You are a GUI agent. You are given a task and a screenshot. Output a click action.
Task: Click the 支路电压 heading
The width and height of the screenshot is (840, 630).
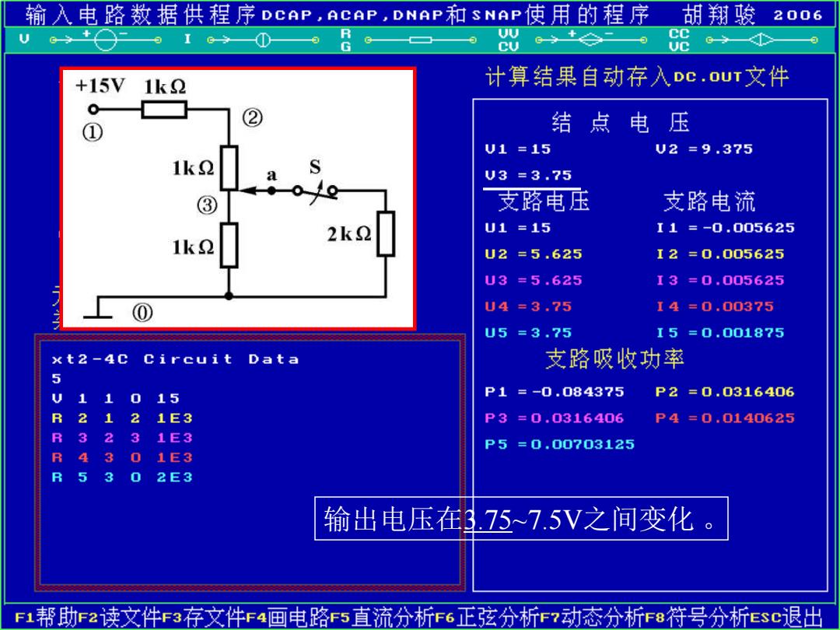pyautogui.click(x=543, y=201)
